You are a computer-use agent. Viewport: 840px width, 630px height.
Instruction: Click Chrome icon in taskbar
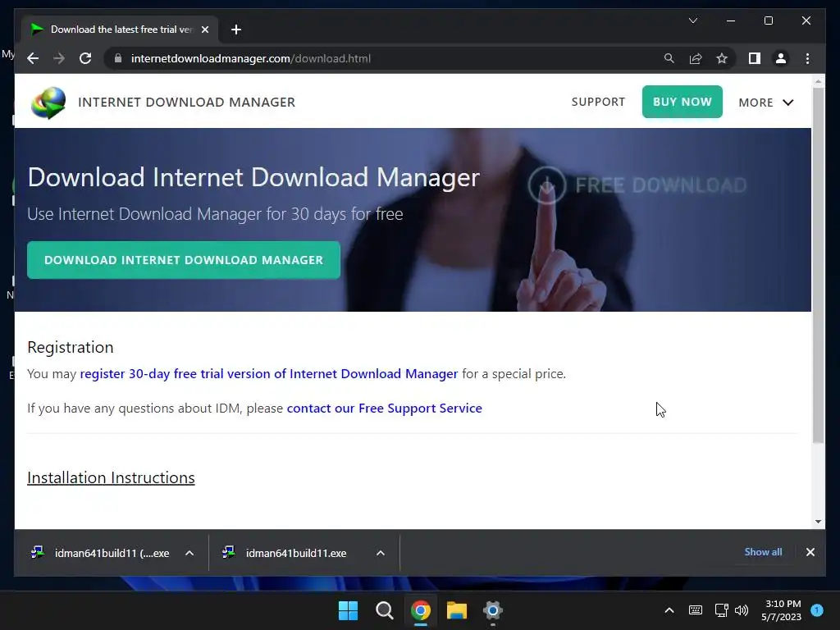coord(421,610)
